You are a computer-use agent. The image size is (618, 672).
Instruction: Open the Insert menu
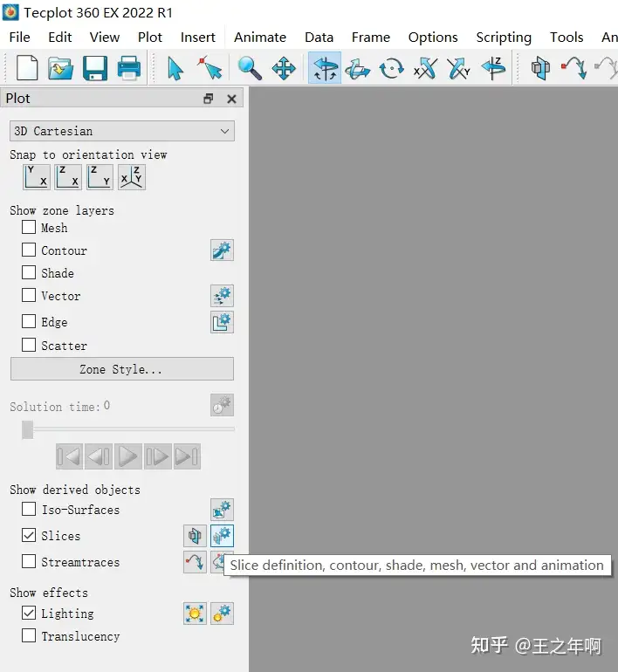[197, 38]
